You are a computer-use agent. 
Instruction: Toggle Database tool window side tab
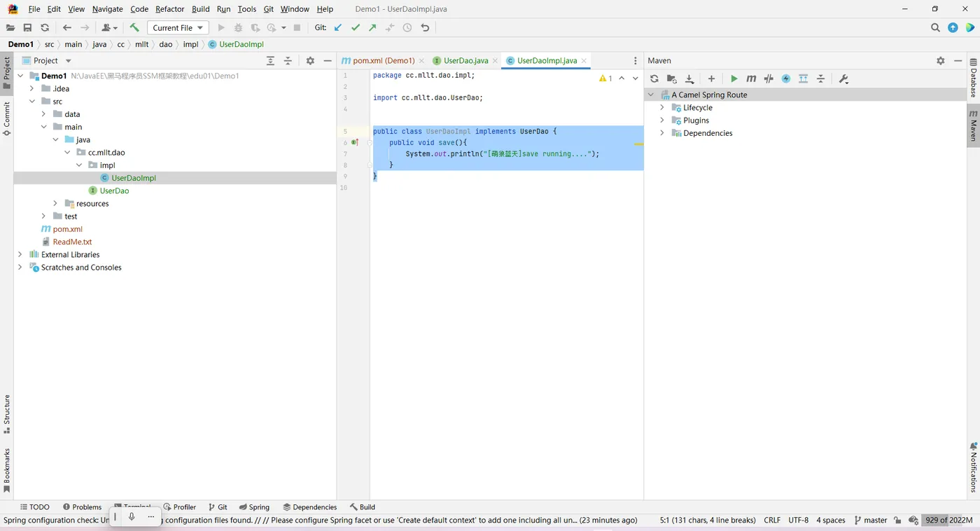(x=973, y=77)
